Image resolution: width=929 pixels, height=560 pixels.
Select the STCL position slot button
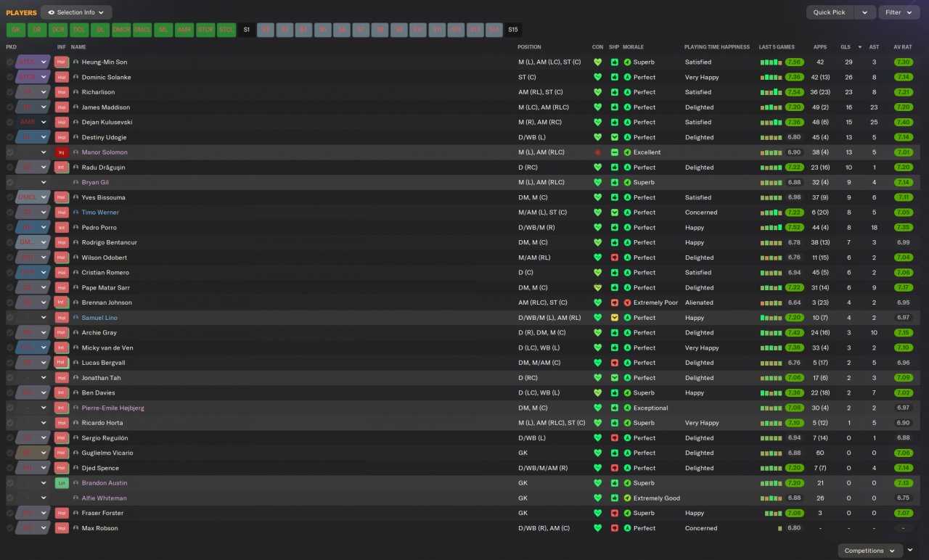[226, 30]
